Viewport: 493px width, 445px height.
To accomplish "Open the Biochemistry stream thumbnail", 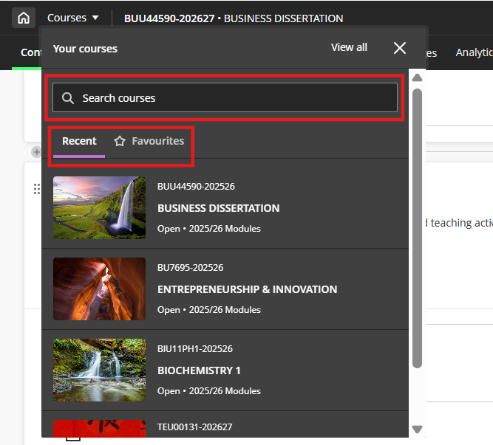I will point(99,370).
